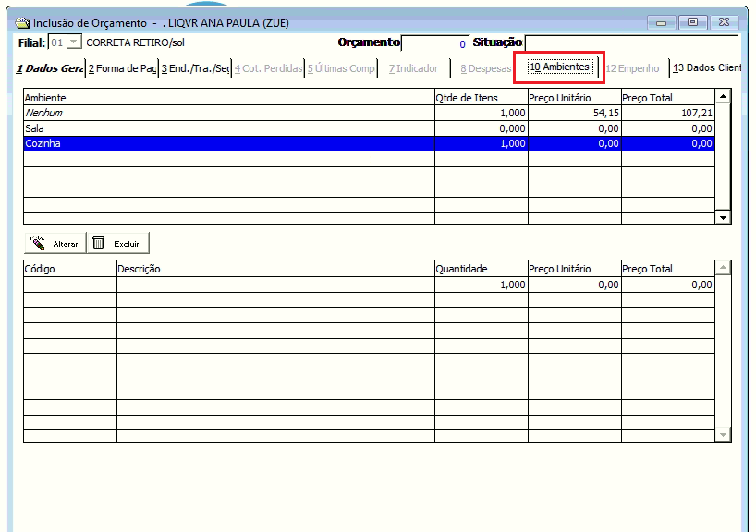Click the Ambiente column header
Screen dimensions: 756x532
click(x=229, y=97)
